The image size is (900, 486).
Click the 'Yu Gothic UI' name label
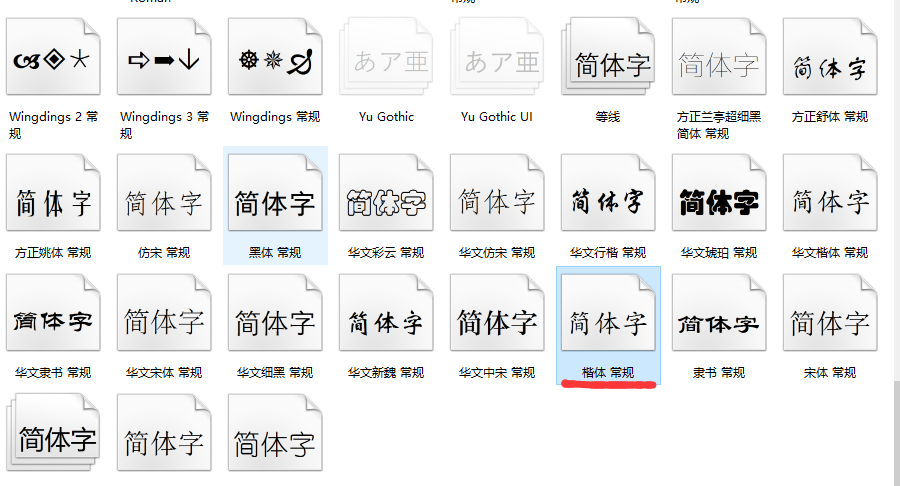(x=497, y=116)
